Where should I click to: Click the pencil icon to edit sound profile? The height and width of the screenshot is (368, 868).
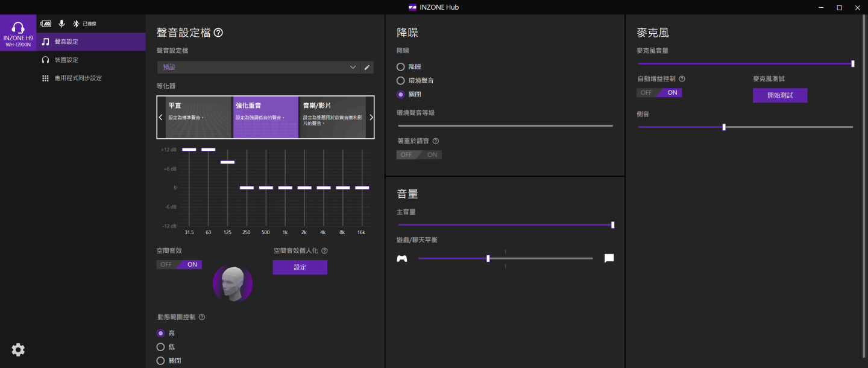tap(367, 68)
